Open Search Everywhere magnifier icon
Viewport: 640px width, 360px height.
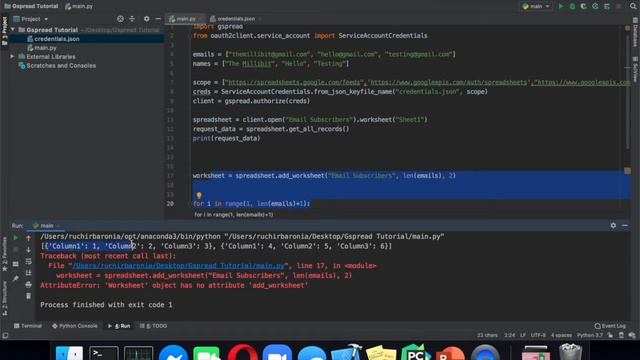(633, 6)
